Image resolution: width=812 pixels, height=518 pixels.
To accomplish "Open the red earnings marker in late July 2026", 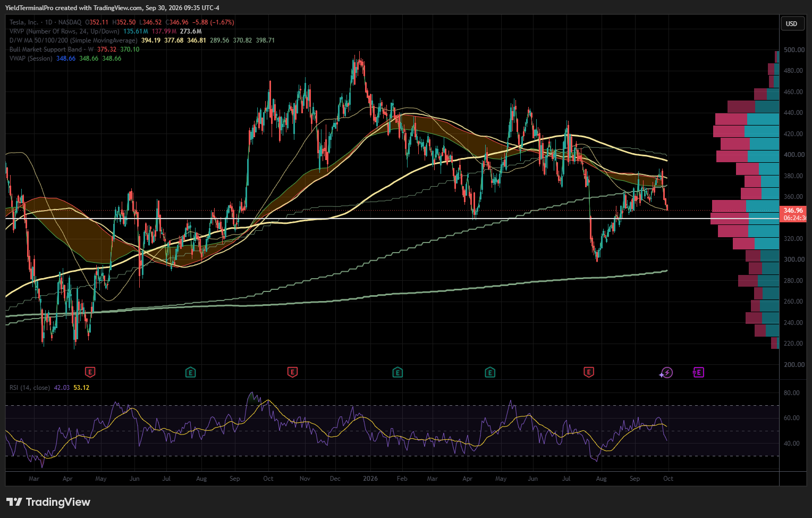I will 588,372.
